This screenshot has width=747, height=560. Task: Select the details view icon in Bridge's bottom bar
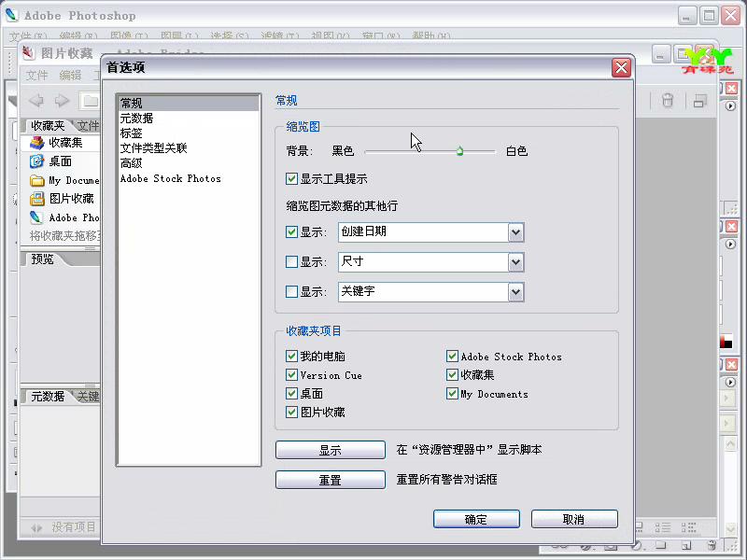(x=663, y=527)
